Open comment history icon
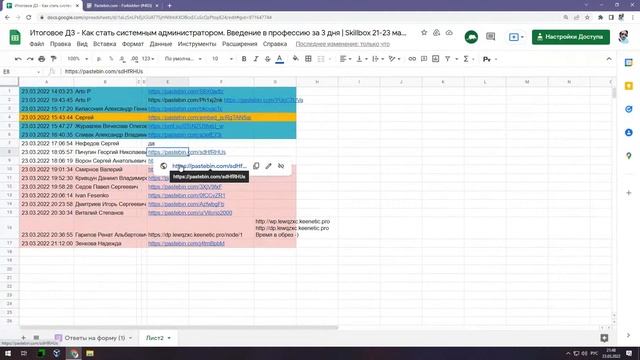The width and height of the screenshot is (640, 360). [491, 37]
